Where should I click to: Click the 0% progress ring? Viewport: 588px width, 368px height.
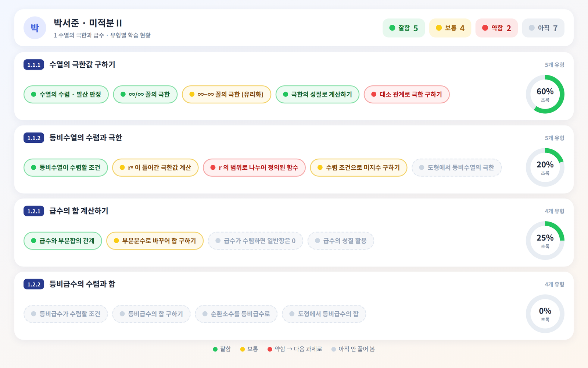click(545, 314)
